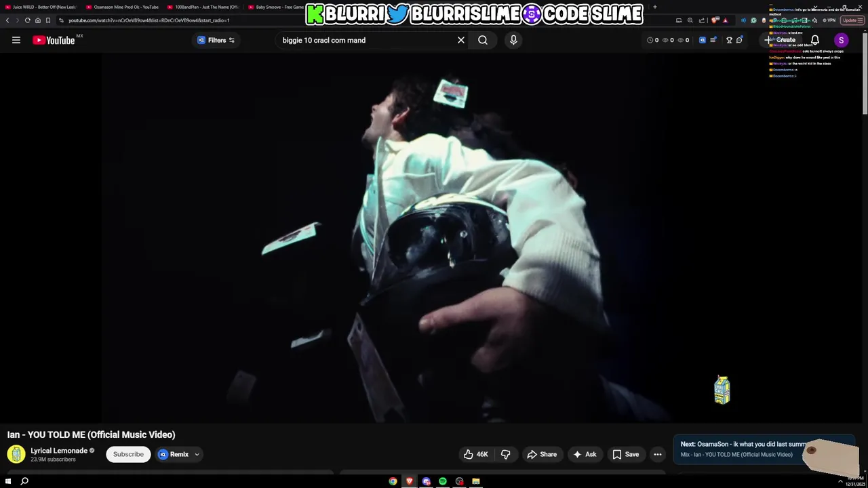The height and width of the screenshot is (488, 868).
Task: Open the vidIQ Filters button
Action: (x=216, y=40)
